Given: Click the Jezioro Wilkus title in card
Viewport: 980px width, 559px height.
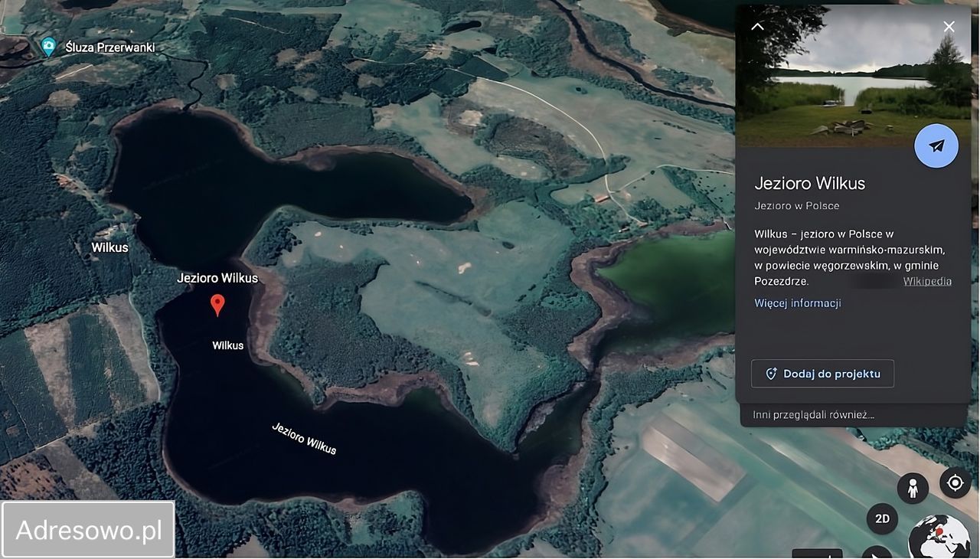Looking at the screenshot, I should coord(809,183).
